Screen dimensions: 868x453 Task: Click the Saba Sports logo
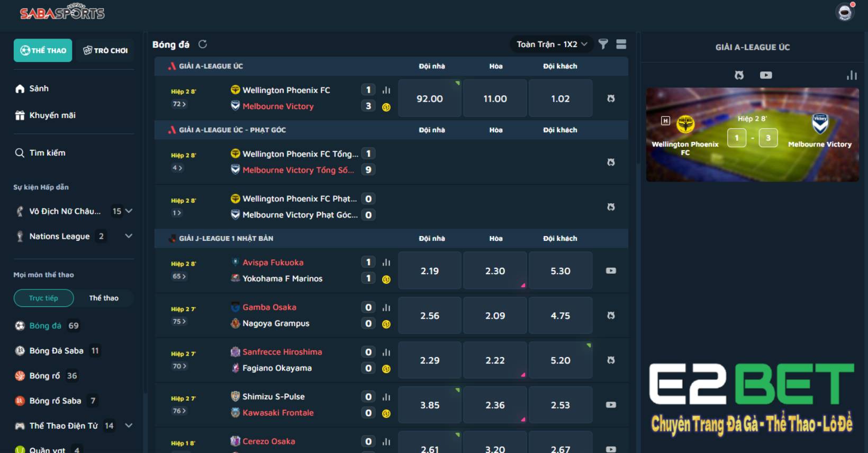[62, 12]
